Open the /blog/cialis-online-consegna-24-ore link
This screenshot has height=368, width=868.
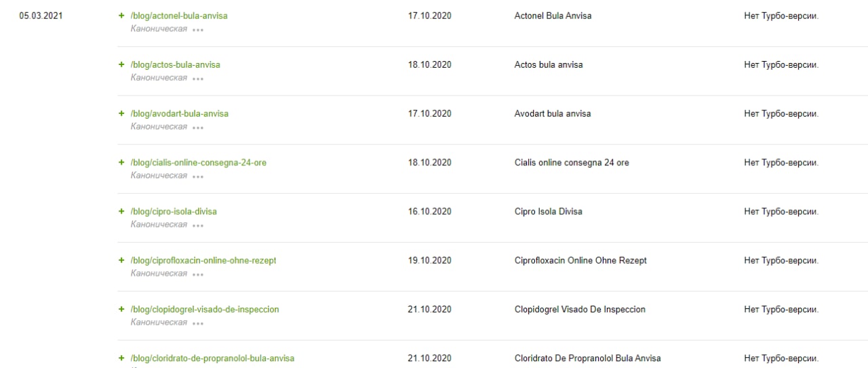[x=198, y=163]
